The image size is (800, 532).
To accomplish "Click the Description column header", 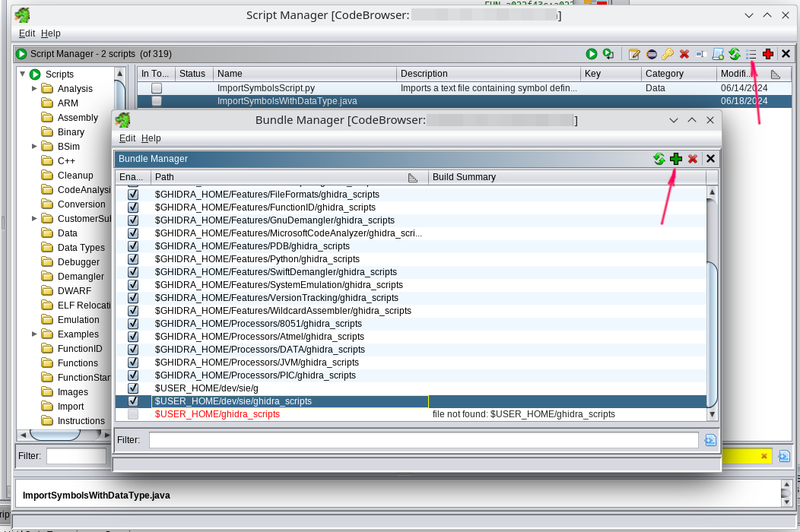I will coord(487,74).
